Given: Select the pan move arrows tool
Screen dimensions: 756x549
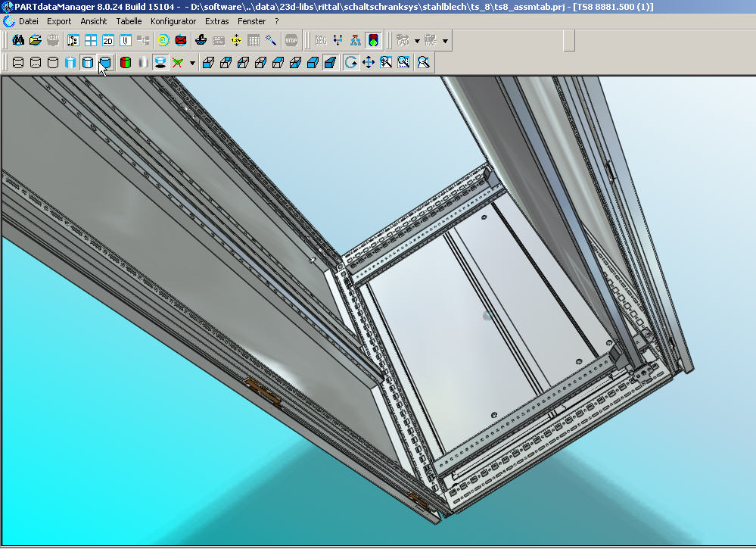Looking at the screenshot, I should coord(369,62).
